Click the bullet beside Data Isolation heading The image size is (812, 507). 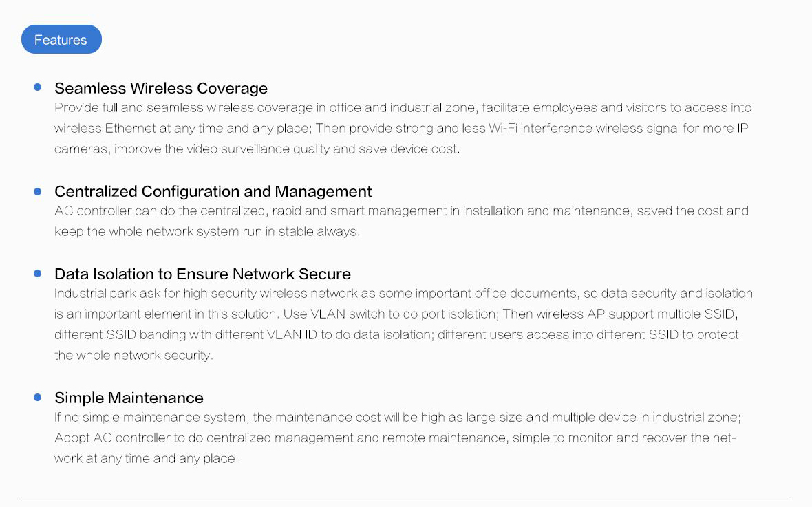pyautogui.click(x=37, y=273)
